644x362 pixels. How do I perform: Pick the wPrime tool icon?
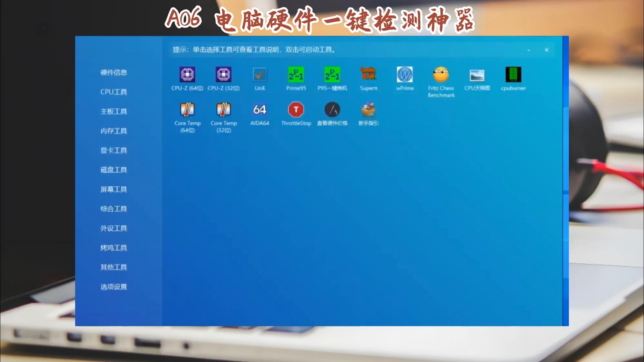coord(405,74)
